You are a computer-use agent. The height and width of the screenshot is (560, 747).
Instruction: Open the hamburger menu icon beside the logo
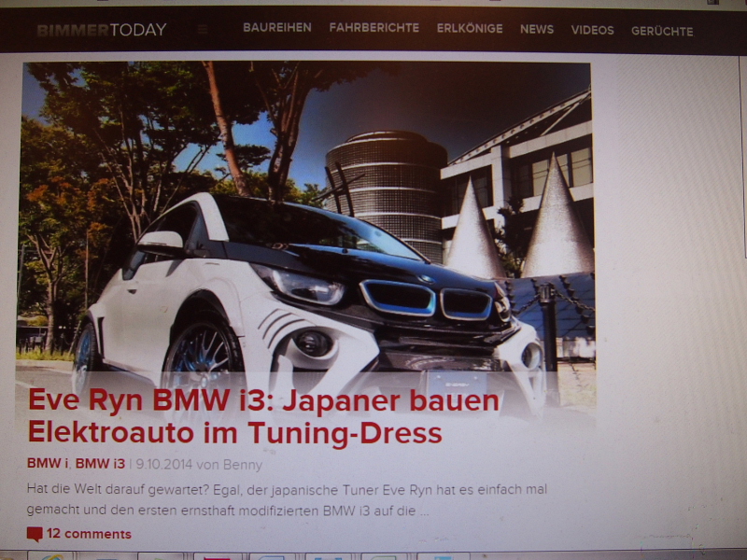(203, 30)
